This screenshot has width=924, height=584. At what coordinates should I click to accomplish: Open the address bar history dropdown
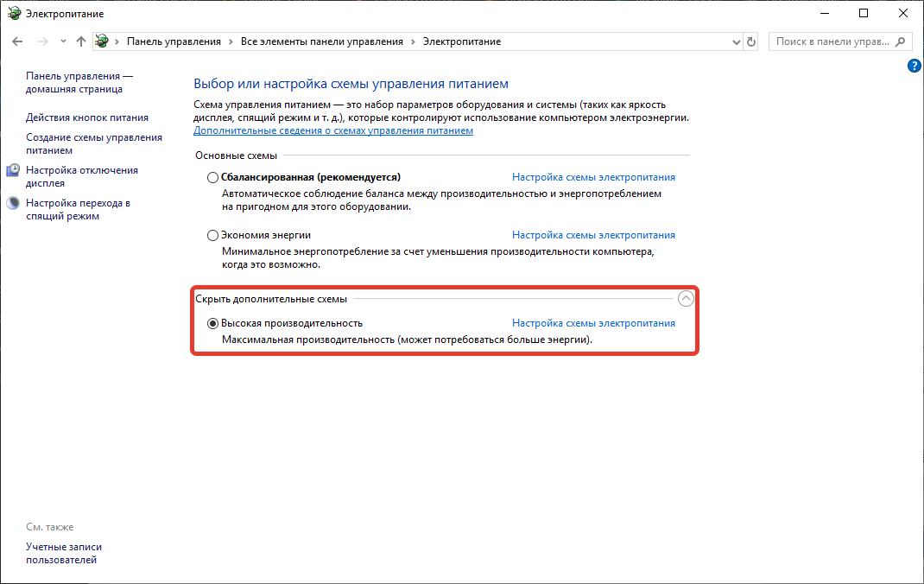(x=736, y=41)
